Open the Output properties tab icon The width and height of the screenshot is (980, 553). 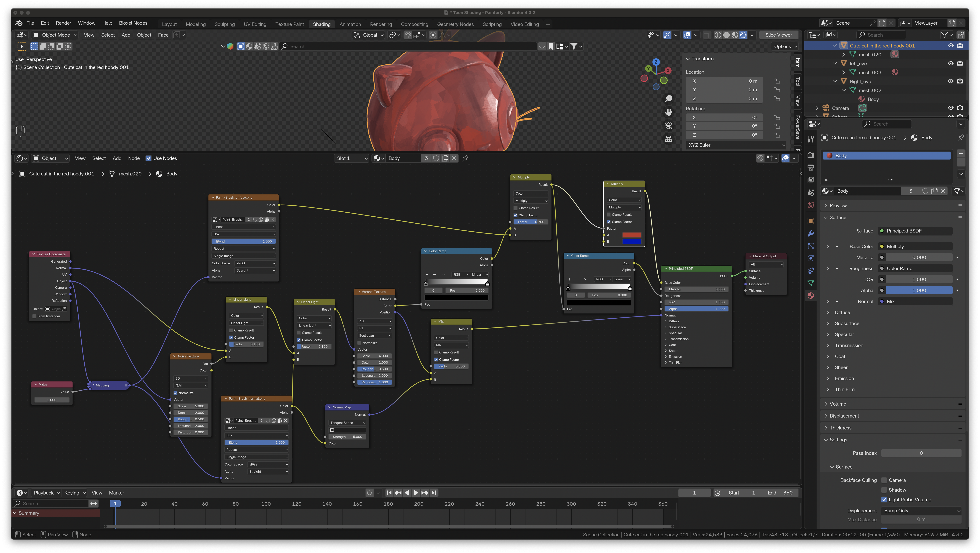[811, 167]
